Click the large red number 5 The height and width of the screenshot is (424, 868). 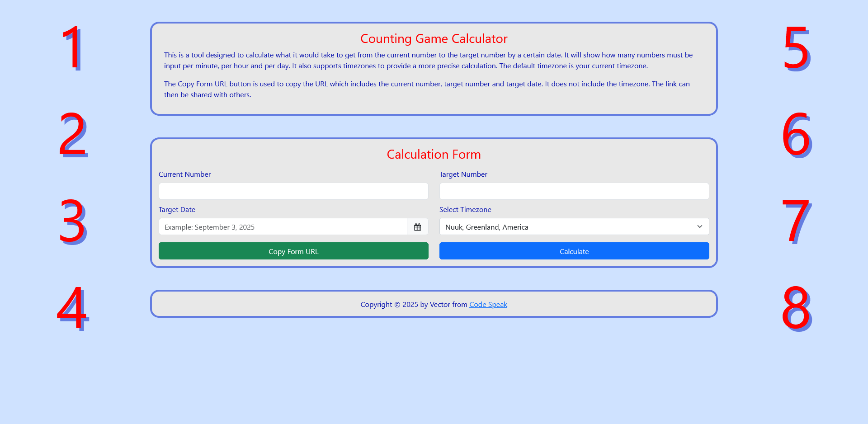796,47
